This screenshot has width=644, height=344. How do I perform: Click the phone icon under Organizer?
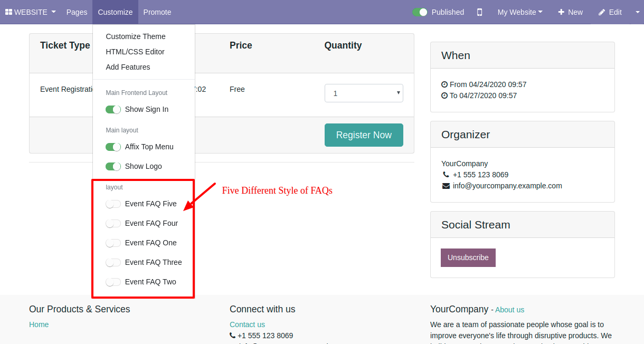tap(446, 175)
